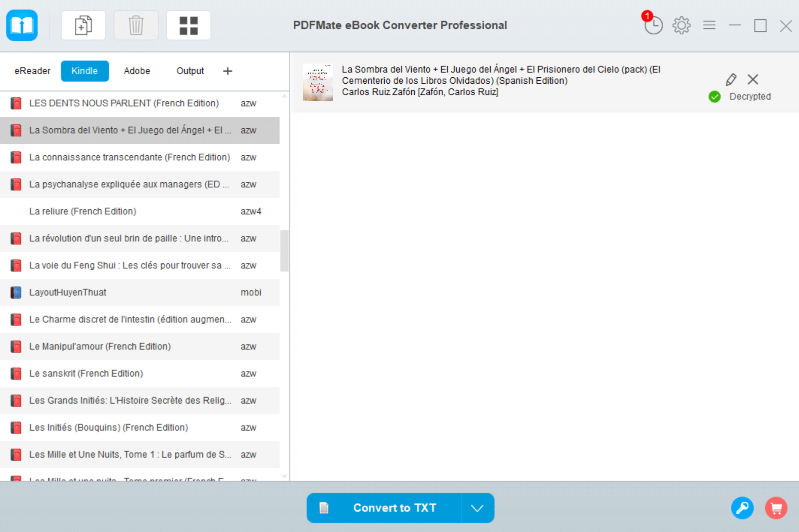Select Les Grands Initiés book row
Image resolution: width=799 pixels, height=532 pixels.
[140, 401]
